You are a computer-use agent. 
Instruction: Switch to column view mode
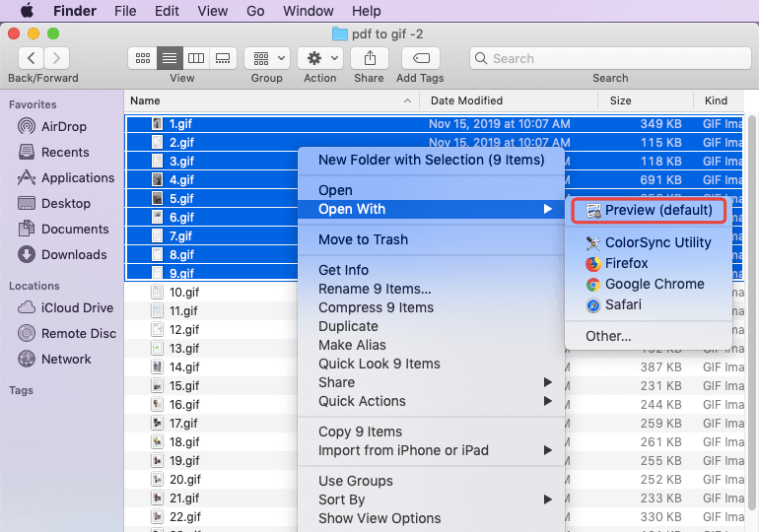tap(196, 58)
